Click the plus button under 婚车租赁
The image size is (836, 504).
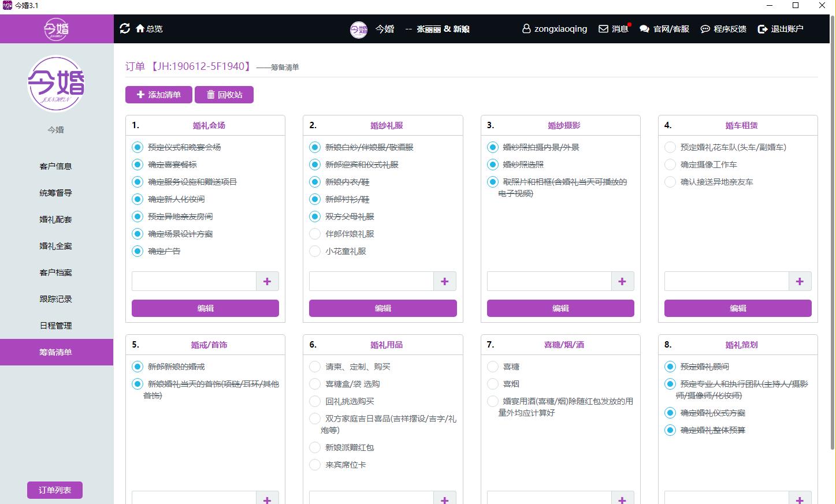click(x=800, y=281)
